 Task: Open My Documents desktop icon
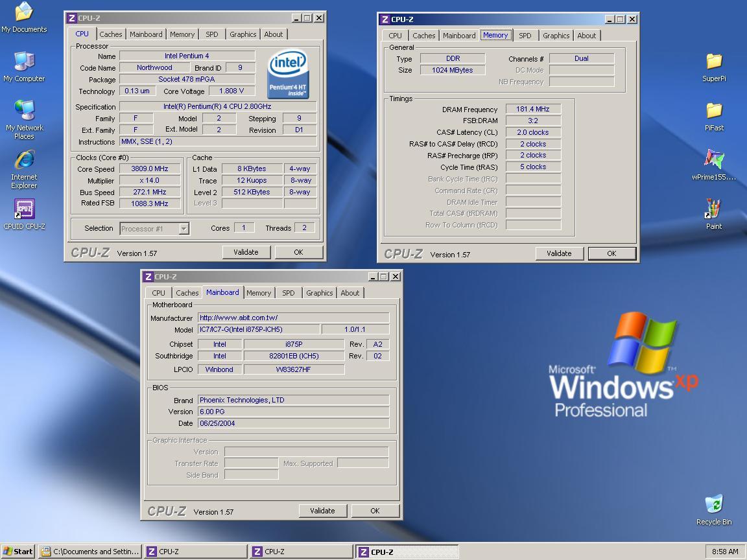[24, 17]
